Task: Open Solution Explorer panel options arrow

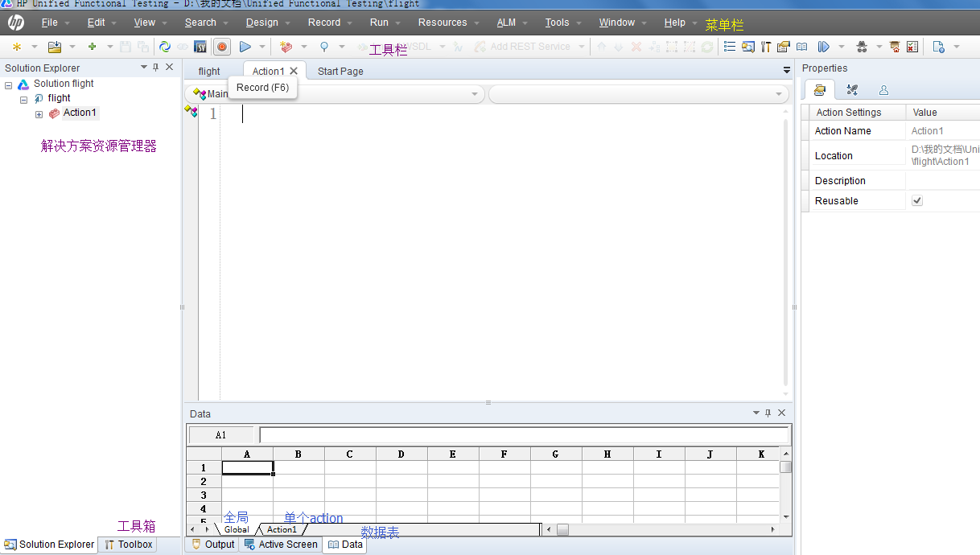Action: tap(144, 68)
